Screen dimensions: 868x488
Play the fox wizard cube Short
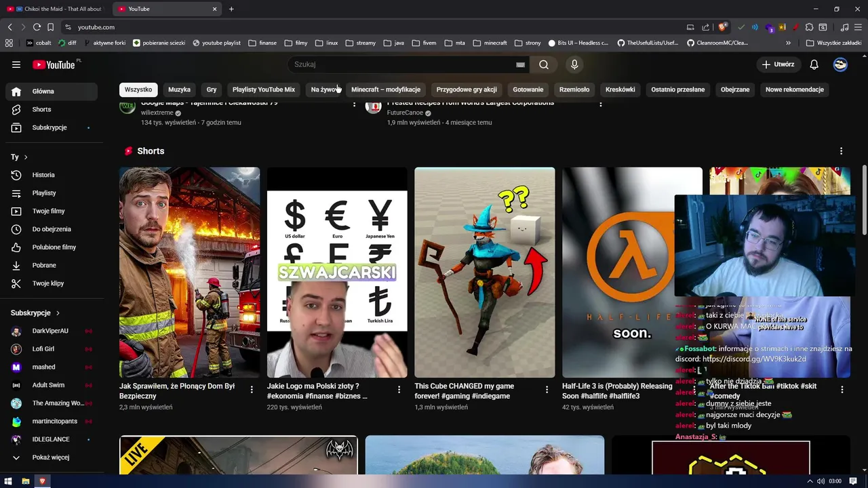485,272
